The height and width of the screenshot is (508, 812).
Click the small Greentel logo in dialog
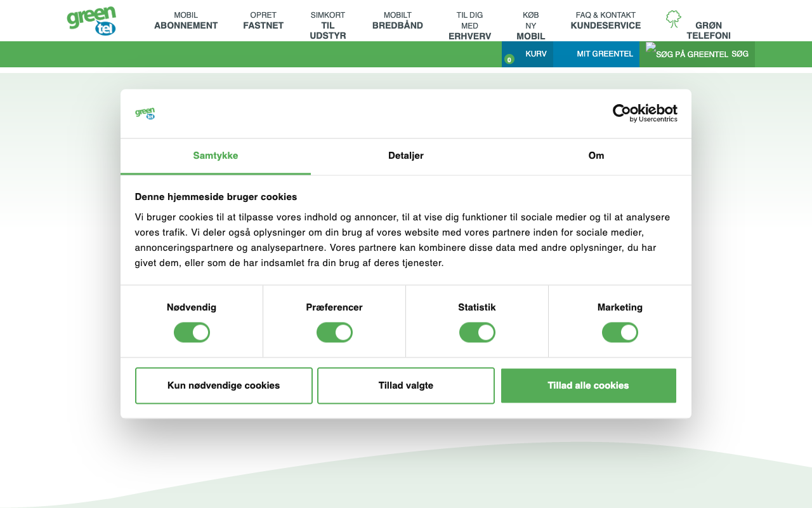145,114
